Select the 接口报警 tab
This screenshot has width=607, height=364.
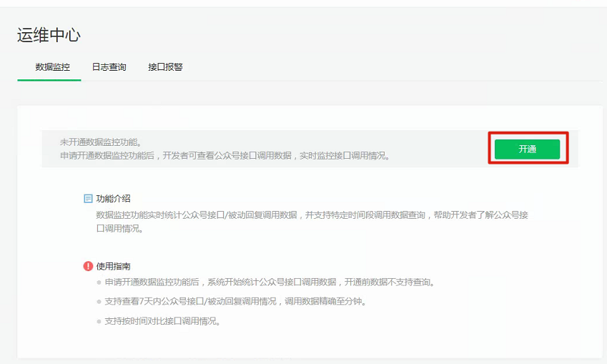click(x=165, y=67)
